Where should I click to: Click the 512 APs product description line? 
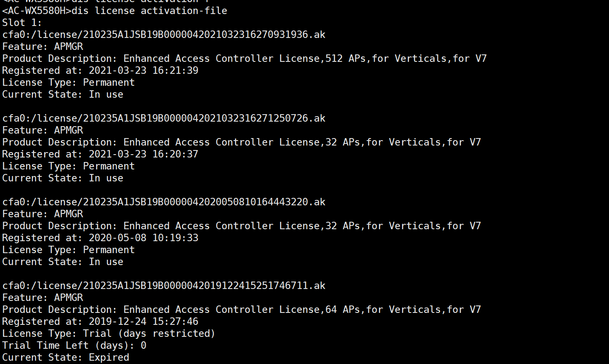pos(244,59)
